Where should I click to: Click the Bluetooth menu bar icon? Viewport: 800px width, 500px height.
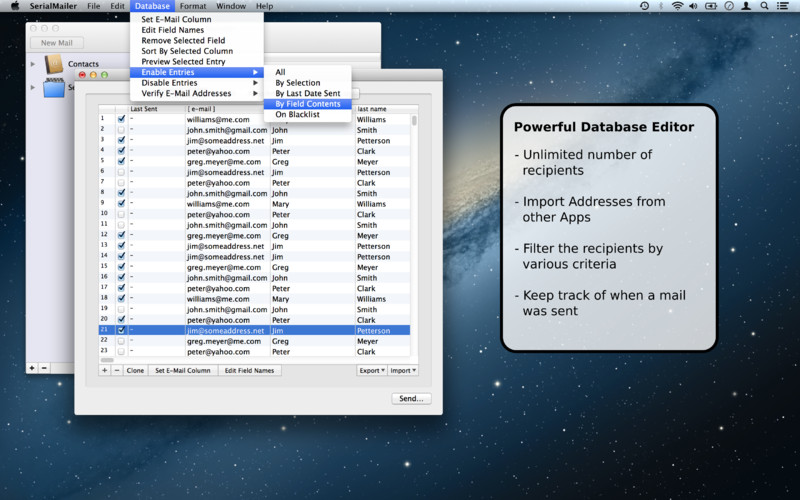coord(661,6)
